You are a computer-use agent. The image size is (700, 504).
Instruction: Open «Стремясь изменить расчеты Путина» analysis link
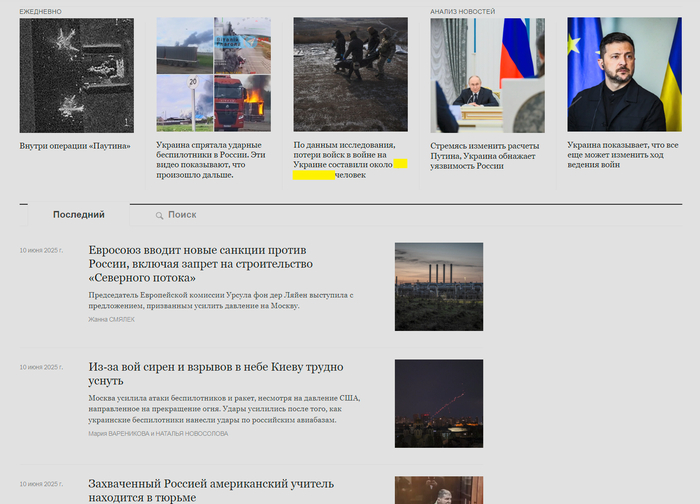tap(487, 155)
